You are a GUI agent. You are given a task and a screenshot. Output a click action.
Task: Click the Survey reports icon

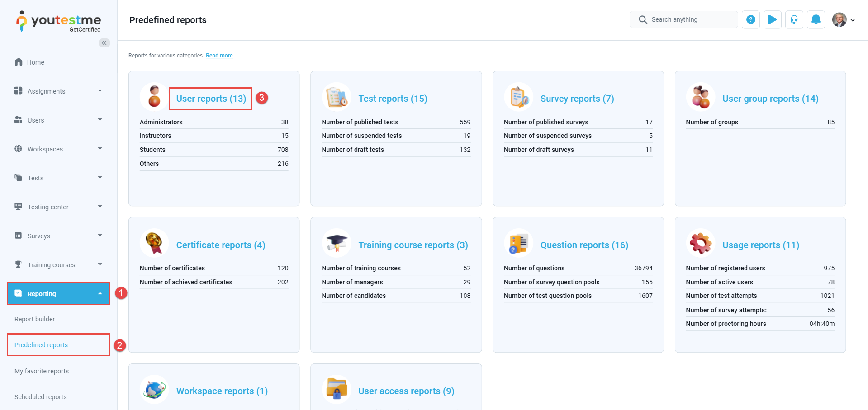(519, 97)
